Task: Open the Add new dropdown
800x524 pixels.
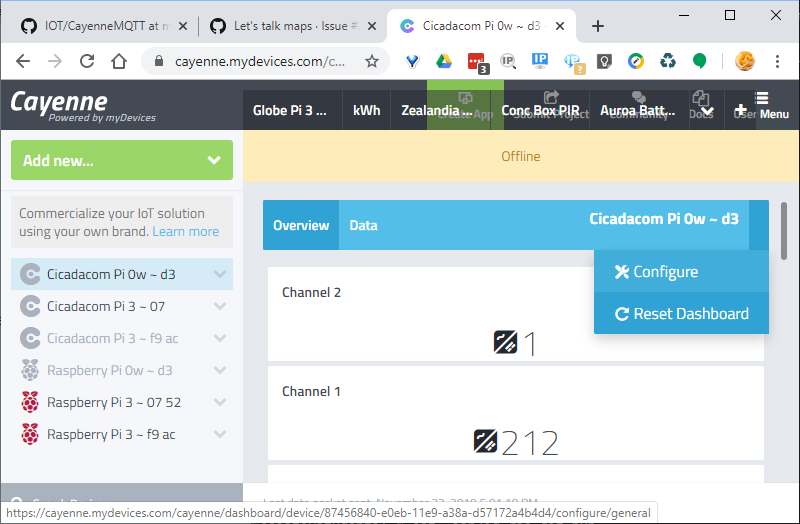Action: [122, 160]
